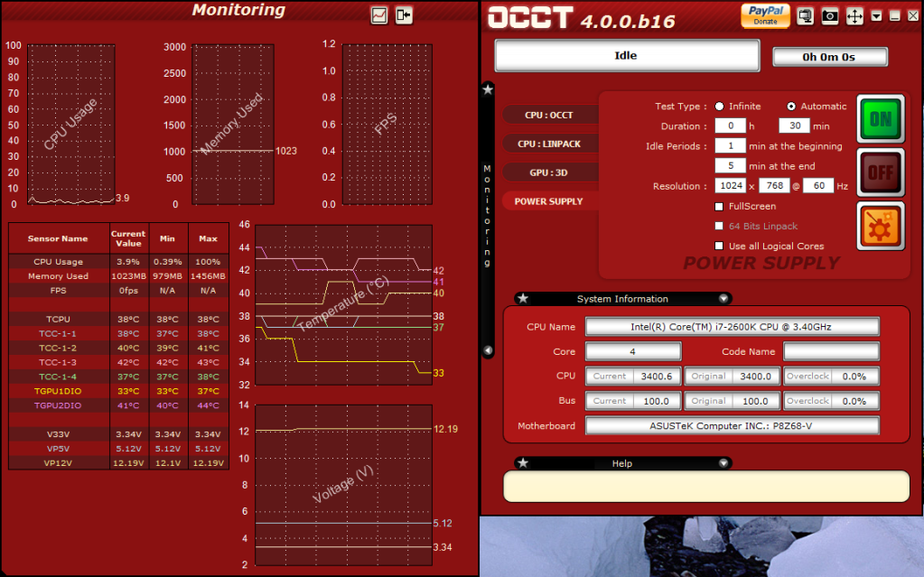The height and width of the screenshot is (577, 924).
Task: Click the 0h 0m 0s timer display
Action: pos(830,57)
